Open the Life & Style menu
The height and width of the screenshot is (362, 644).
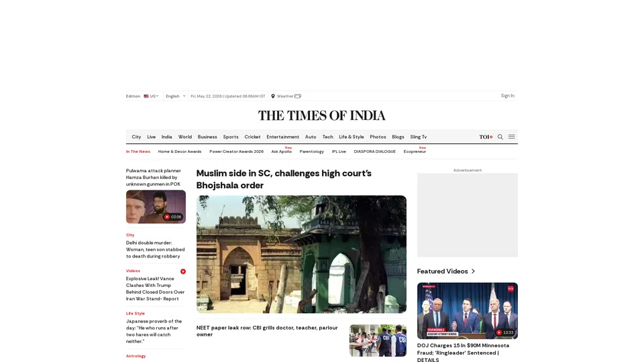pos(351,137)
